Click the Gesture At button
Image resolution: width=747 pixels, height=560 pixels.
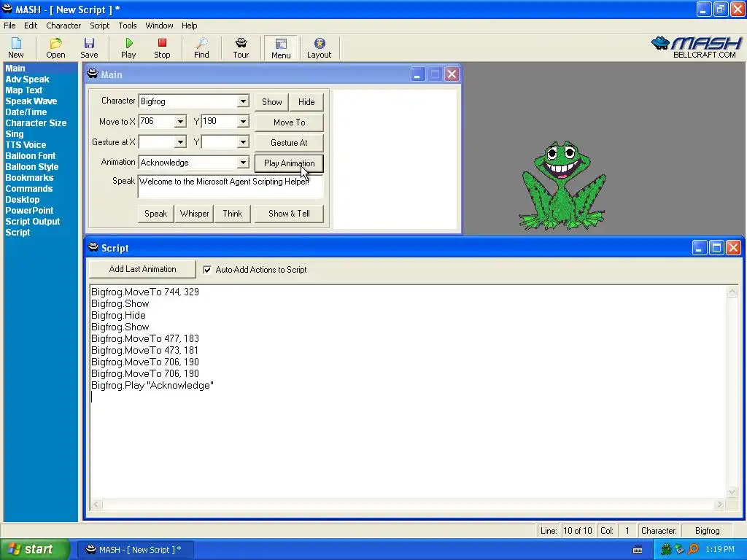click(289, 143)
